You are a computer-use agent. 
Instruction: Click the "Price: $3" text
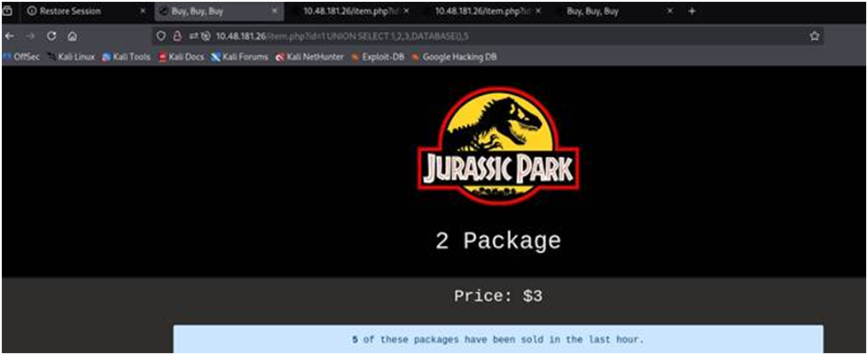[498, 296]
